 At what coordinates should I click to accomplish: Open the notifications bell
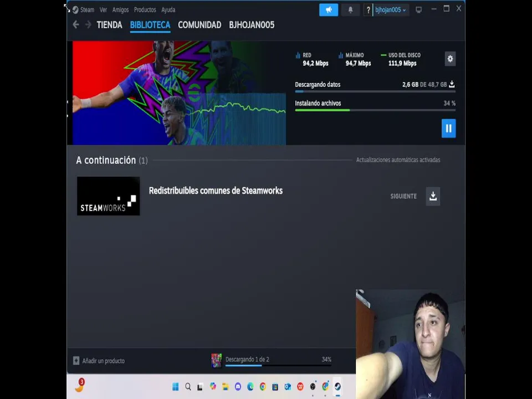[350, 10]
